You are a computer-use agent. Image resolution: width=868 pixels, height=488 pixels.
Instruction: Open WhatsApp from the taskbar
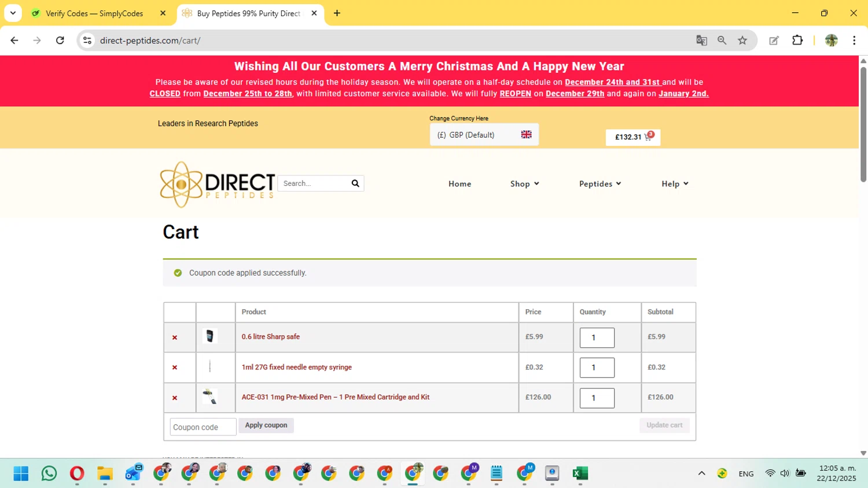(49, 474)
